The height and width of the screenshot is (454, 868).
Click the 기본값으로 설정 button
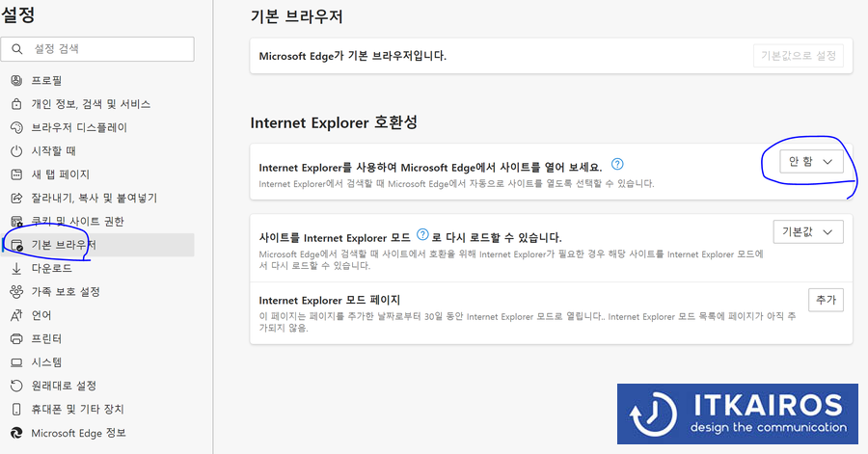(x=799, y=56)
